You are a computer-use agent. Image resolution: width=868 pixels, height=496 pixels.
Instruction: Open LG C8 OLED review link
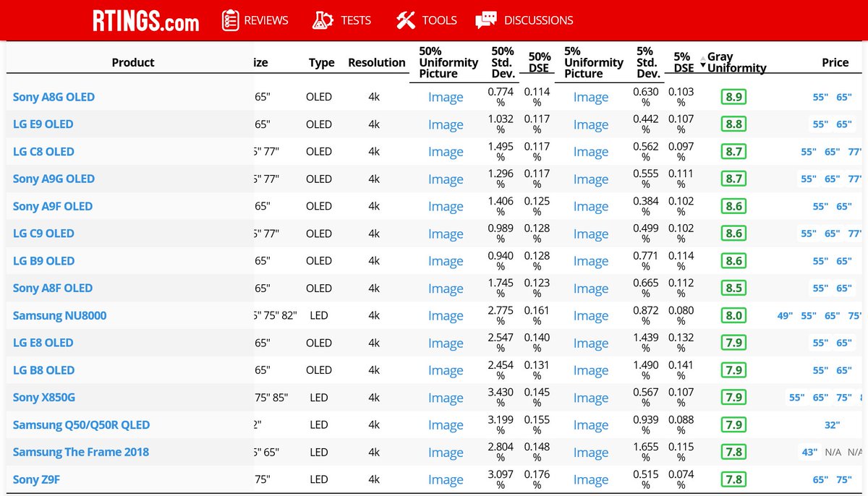(43, 152)
